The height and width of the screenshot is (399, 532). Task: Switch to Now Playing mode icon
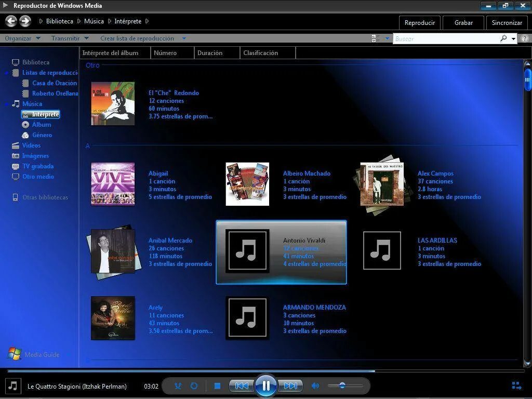coord(516,386)
